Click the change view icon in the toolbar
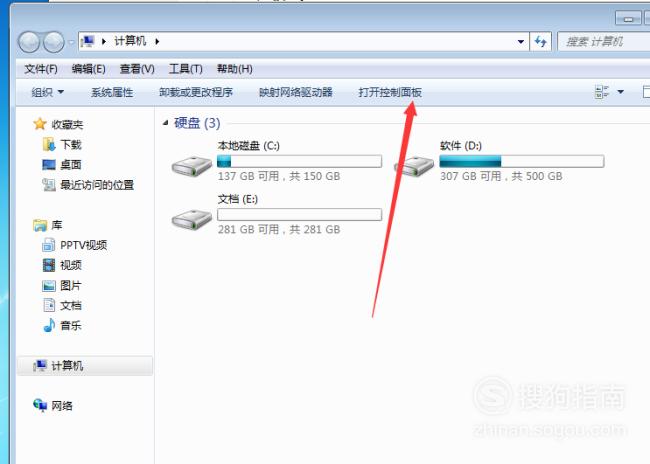 coord(601,92)
